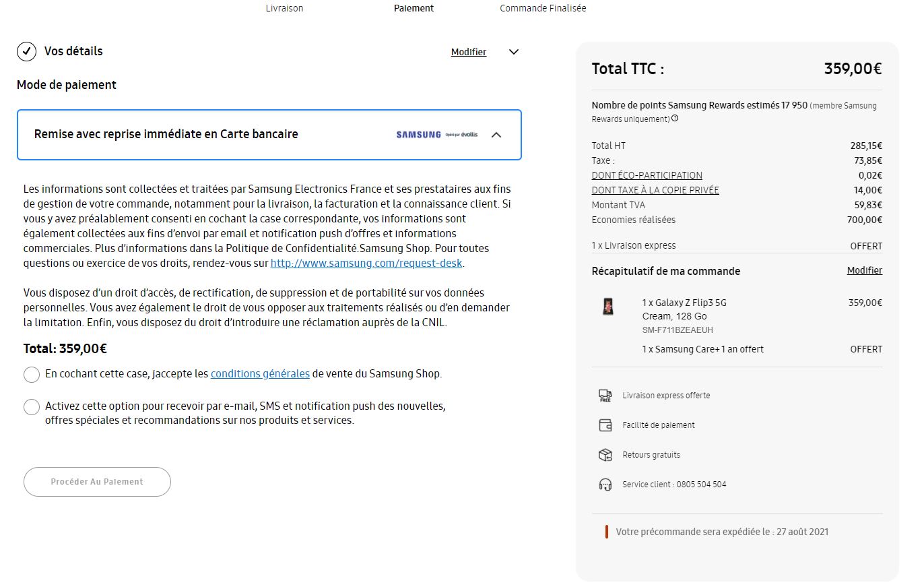This screenshot has width=924, height=587.
Task: Click Modifier link in Récapitulatif de ma commande
Action: tap(865, 270)
